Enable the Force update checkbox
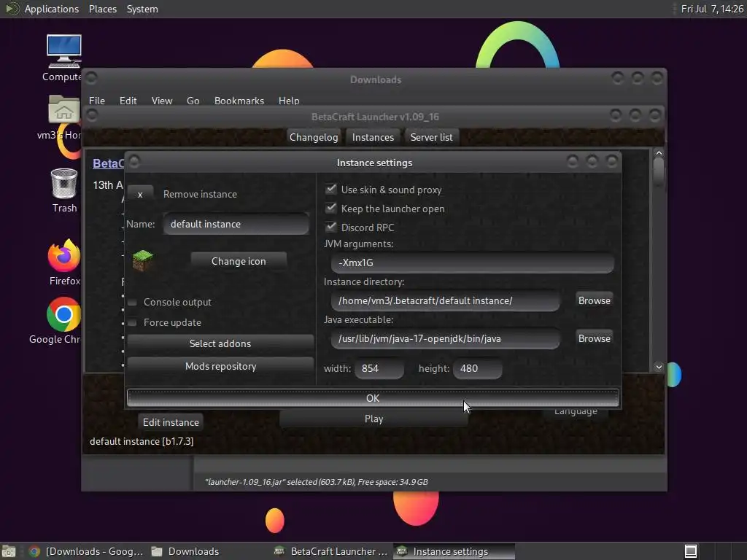Image resolution: width=747 pixels, height=560 pixels. 133,322
